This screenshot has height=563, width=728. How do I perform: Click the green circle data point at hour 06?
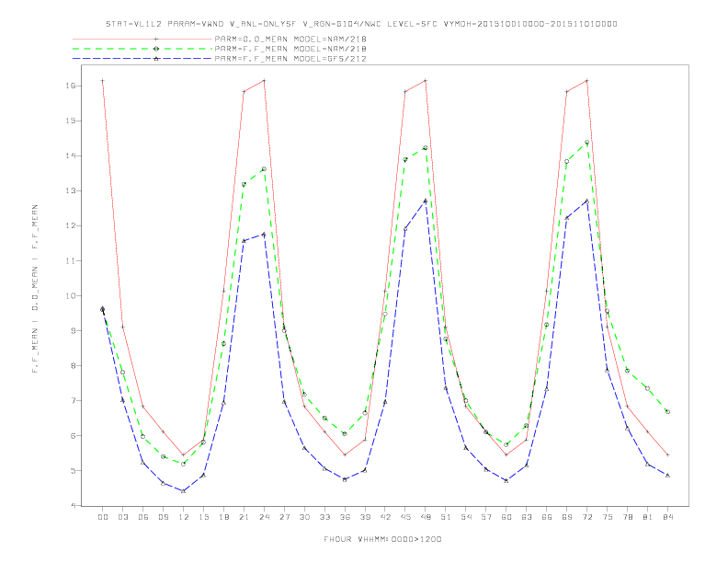point(143,437)
